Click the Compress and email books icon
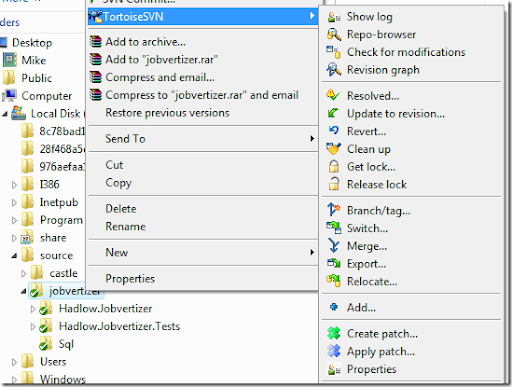This screenshot has width=512, height=387. (x=96, y=77)
